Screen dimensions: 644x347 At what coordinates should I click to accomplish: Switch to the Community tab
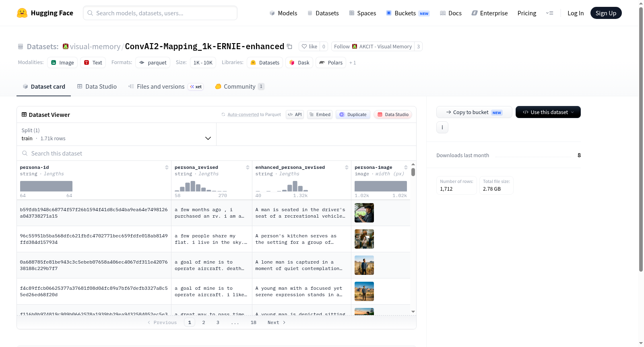tap(239, 86)
